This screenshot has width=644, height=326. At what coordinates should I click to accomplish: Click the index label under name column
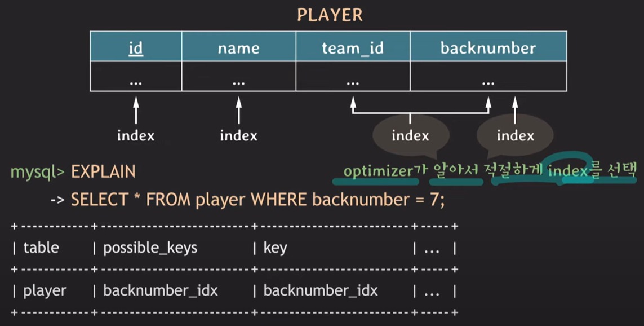(x=239, y=136)
